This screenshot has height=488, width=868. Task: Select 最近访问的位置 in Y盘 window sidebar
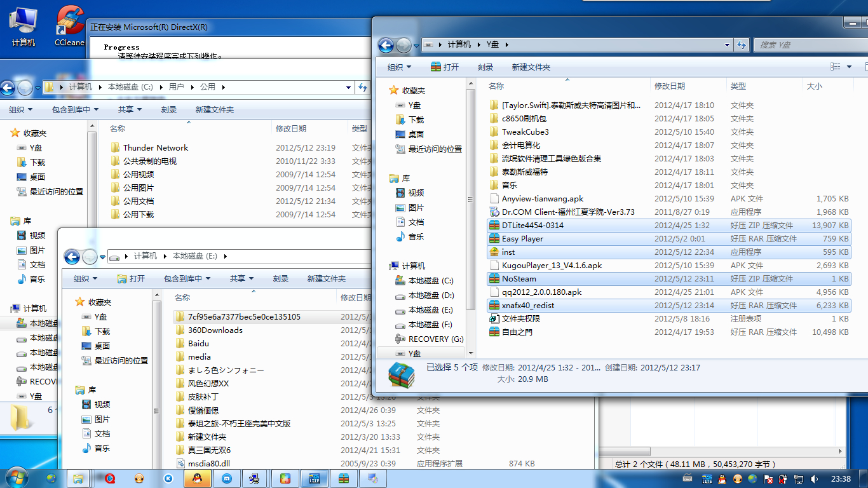[x=429, y=149]
